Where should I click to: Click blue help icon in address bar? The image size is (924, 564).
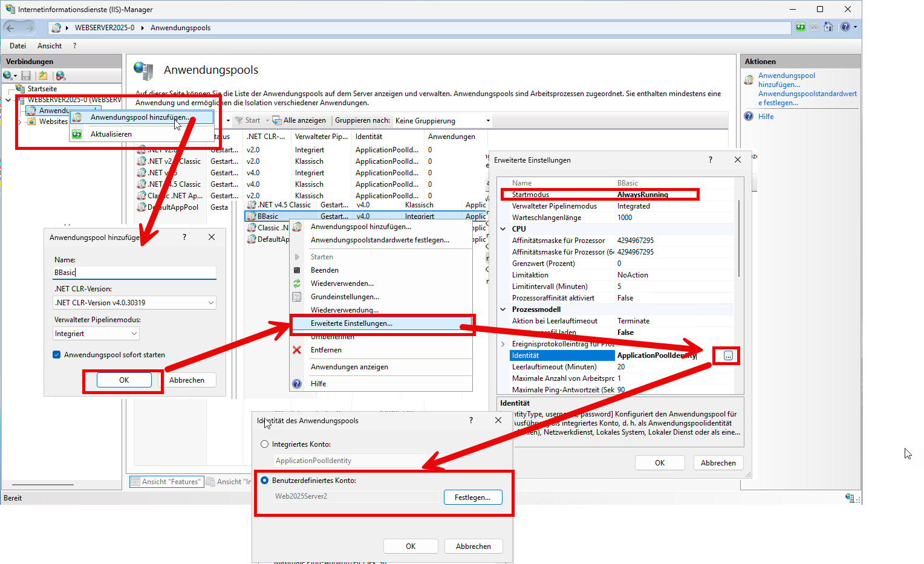point(845,27)
